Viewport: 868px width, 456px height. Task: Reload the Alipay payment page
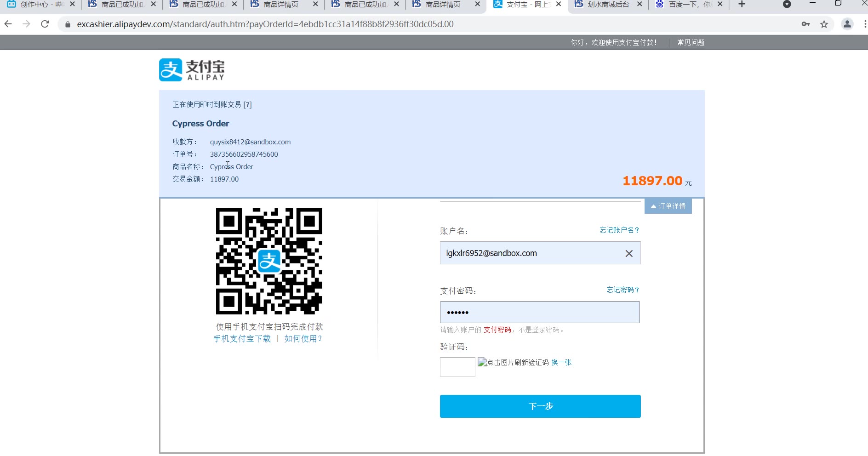pos(45,24)
